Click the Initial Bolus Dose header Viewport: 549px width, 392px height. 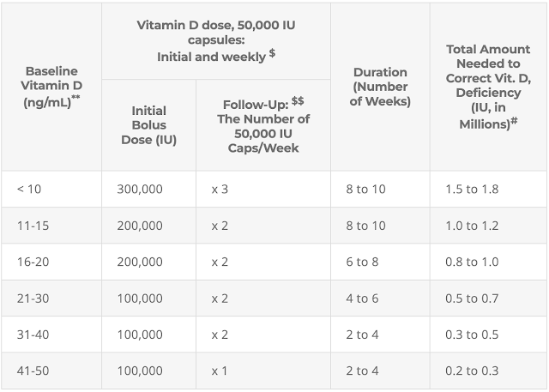(148, 125)
